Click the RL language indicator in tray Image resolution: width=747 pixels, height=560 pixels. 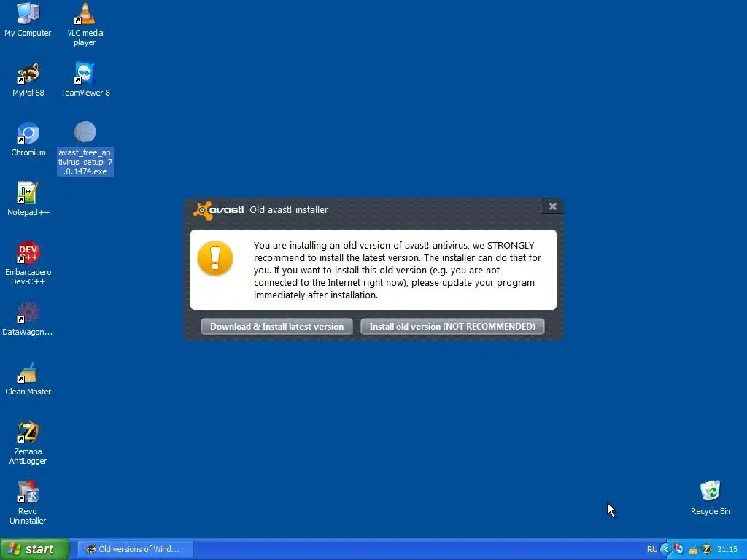pyautogui.click(x=651, y=550)
